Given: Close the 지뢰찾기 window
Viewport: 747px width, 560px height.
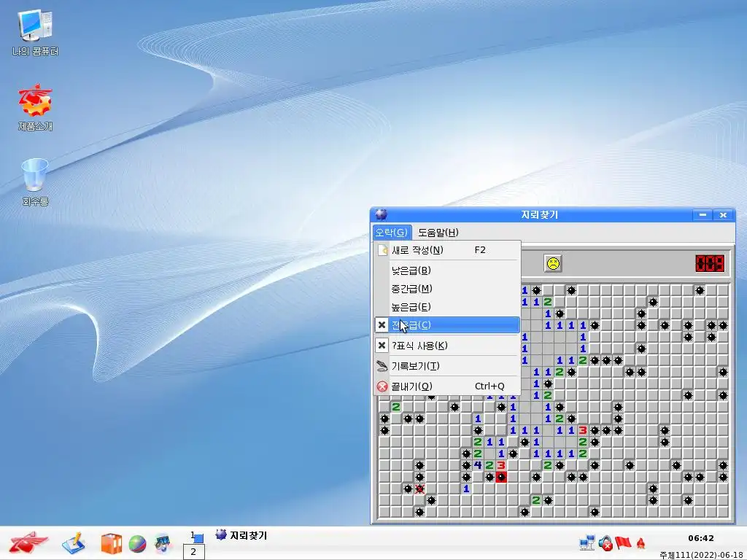Looking at the screenshot, I should click(x=723, y=215).
